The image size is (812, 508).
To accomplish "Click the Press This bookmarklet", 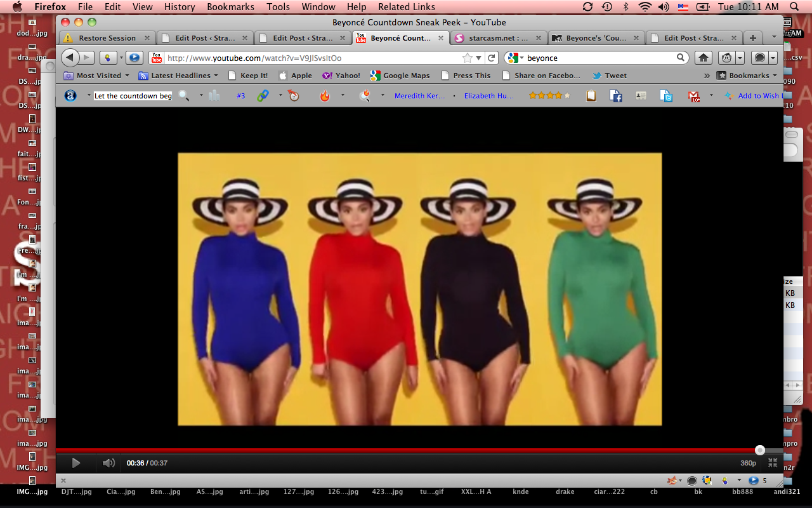I will pyautogui.click(x=466, y=76).
